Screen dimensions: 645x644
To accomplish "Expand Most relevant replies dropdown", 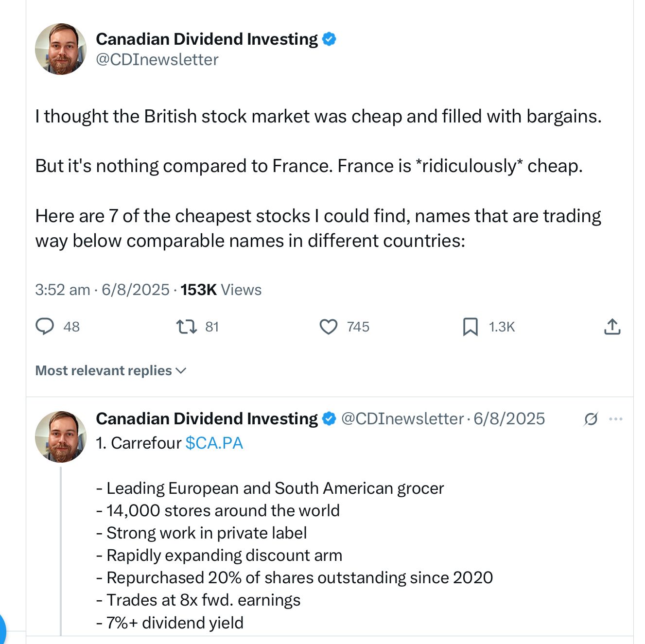I will (111, 370).
